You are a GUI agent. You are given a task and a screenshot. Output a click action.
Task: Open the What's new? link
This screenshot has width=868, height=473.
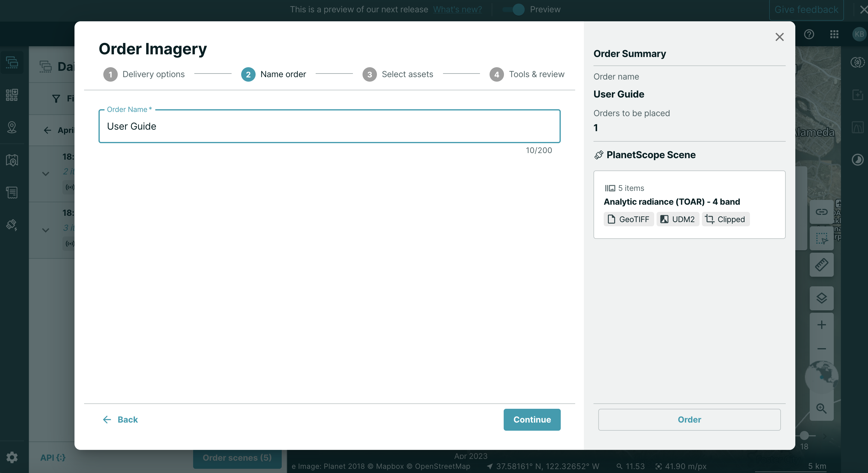[x=457, y=9]
